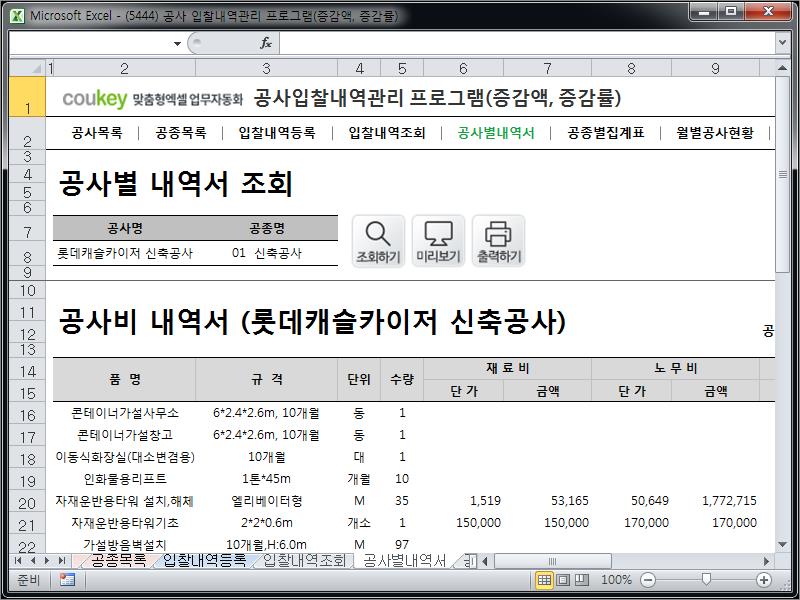Click the 이동식화장실(대소변겸용) cell
This screenshot has width=800, height=600.
(x=125, y=457)
